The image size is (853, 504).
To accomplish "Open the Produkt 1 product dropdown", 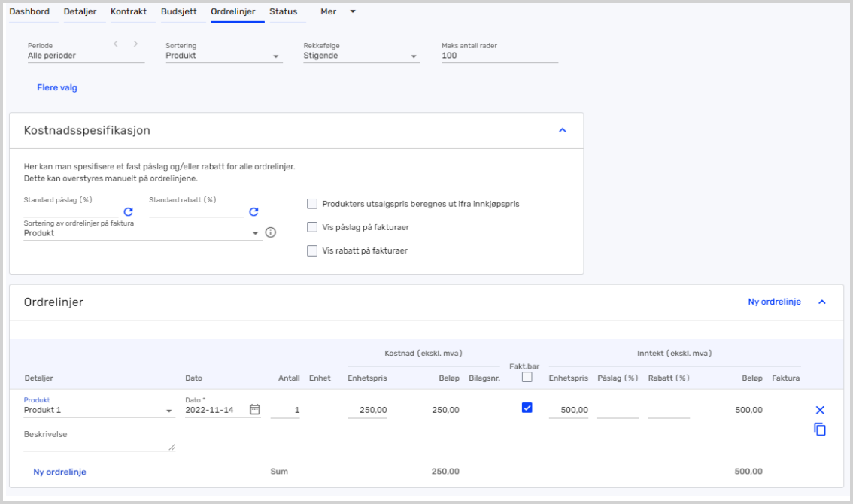I will coord(99,411).
